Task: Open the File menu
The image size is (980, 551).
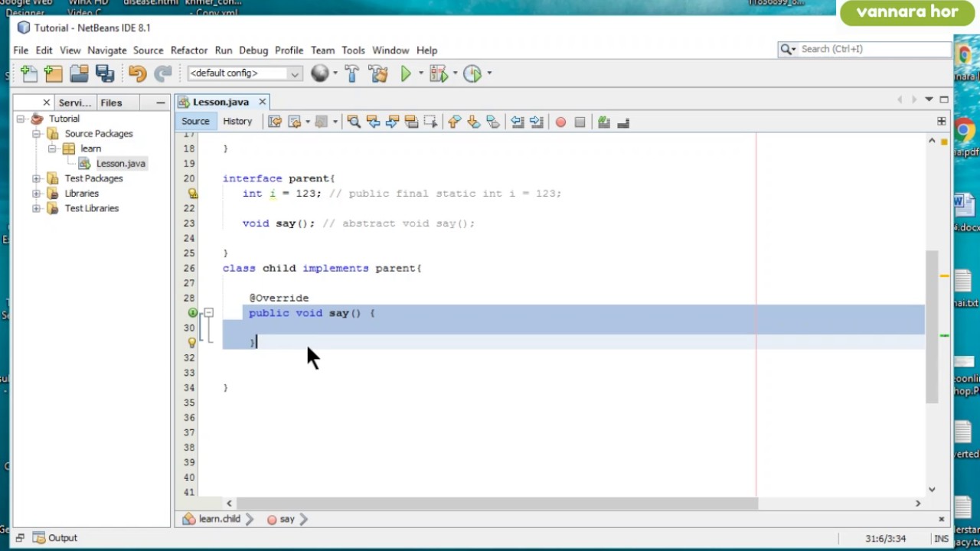Action: point(21,51)
